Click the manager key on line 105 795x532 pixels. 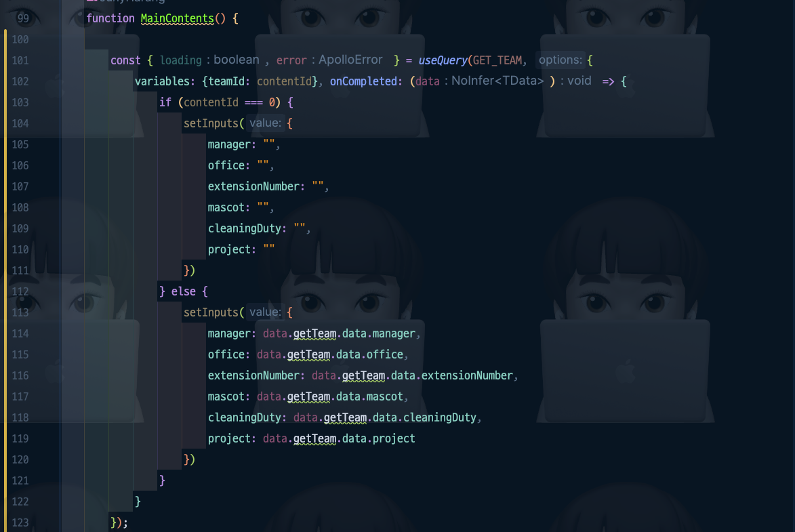click(x=229, y=144)
